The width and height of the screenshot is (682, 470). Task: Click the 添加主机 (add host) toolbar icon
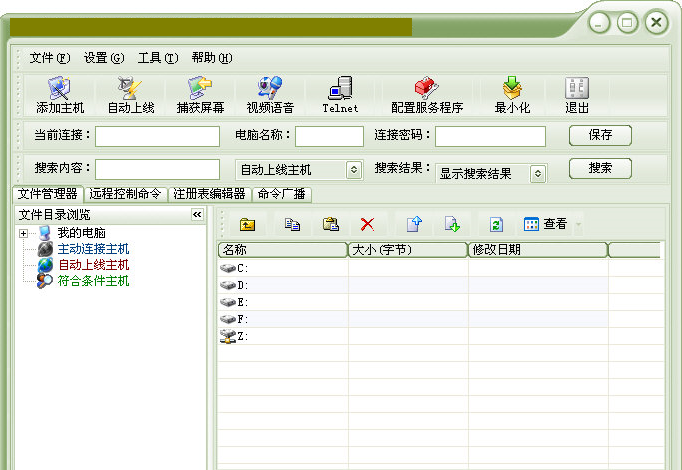pos(60,95)
